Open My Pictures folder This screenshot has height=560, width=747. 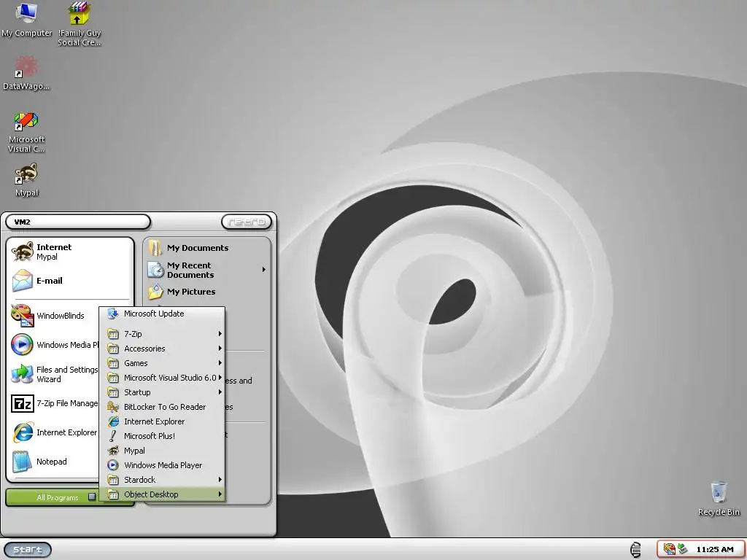pyautogui.click(x=207, y=292)
